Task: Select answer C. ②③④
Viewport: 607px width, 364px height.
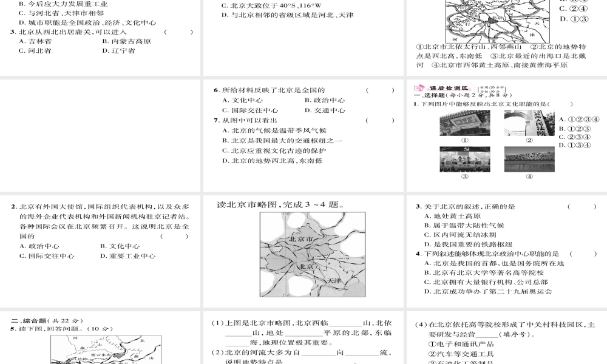Action: click(x=575, y=137)
